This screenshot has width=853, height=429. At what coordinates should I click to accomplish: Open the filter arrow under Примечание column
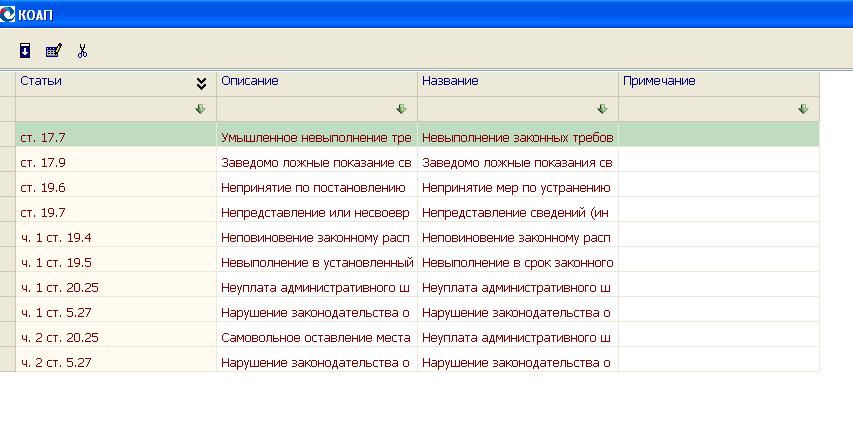coord(803,109)
